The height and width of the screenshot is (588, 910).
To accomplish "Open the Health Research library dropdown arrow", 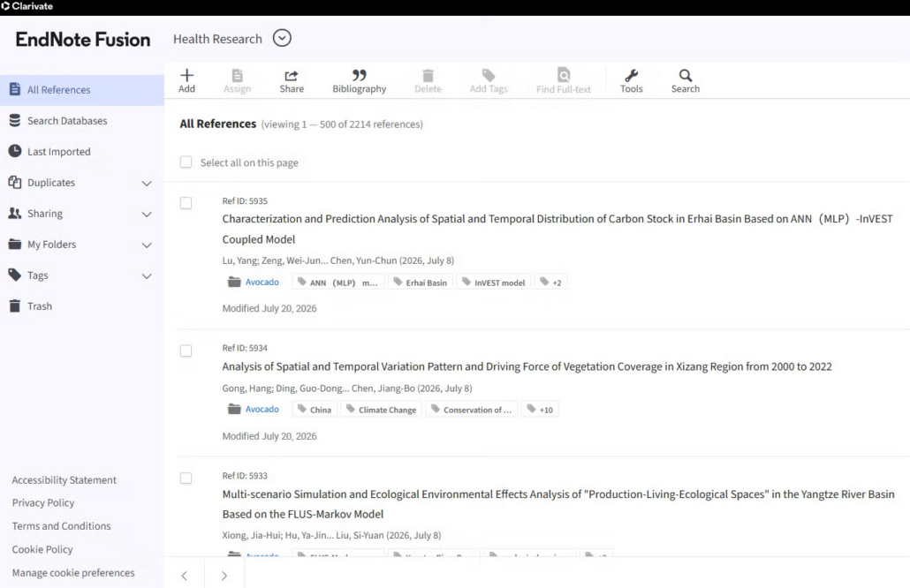I will [282, 38].
